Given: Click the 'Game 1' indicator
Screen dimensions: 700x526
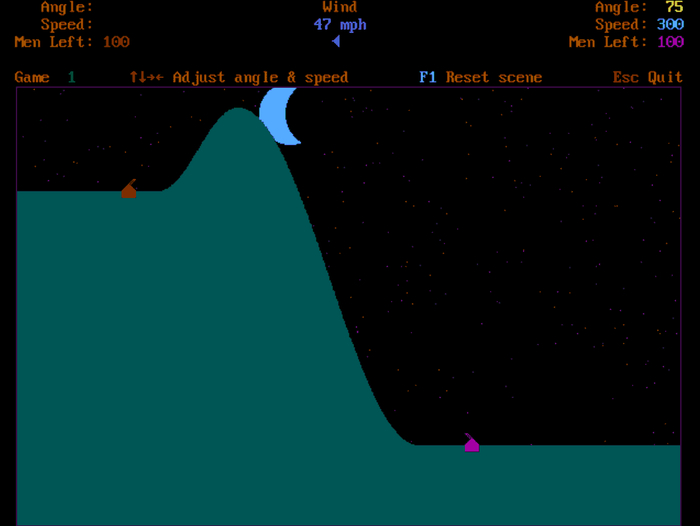Looking at the screenshot, I should (x=45, y=77).
